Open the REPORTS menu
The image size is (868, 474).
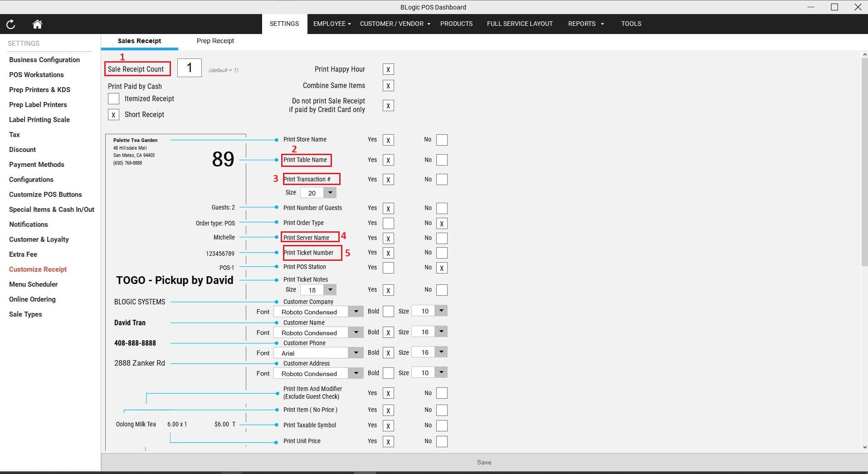coord(585,24)
